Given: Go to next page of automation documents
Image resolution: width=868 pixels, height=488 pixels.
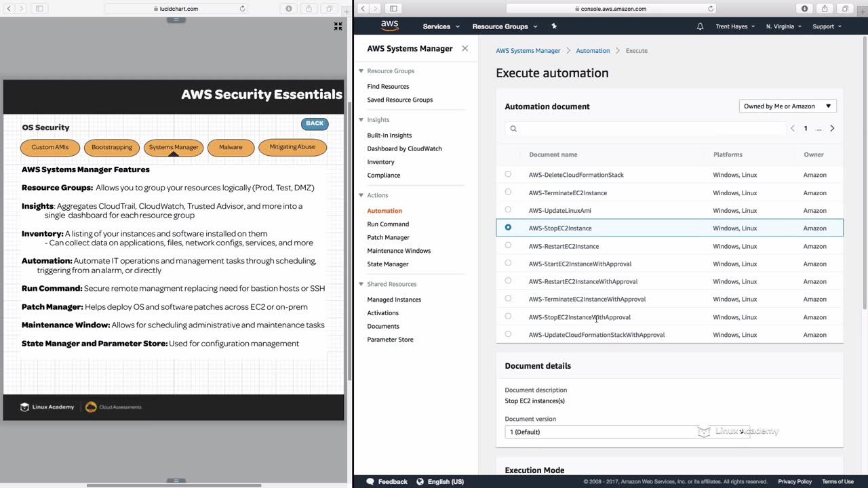Looking at the screenshot, I should tap(832, 128).
